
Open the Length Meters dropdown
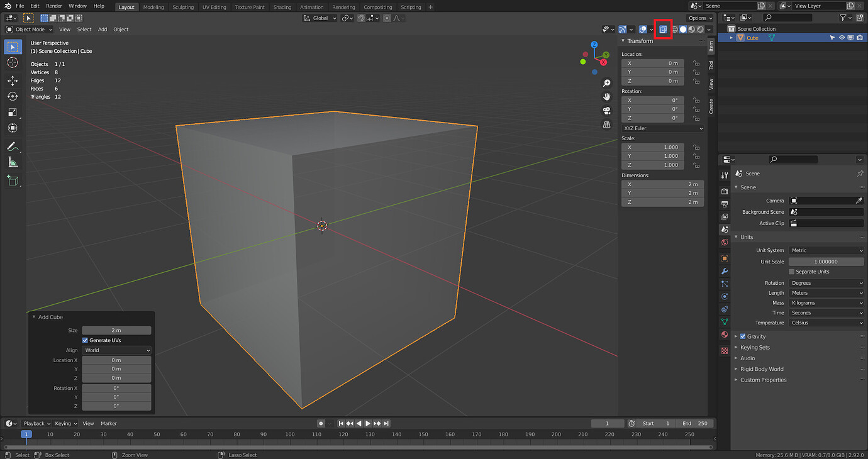click(x=826, y=293)
